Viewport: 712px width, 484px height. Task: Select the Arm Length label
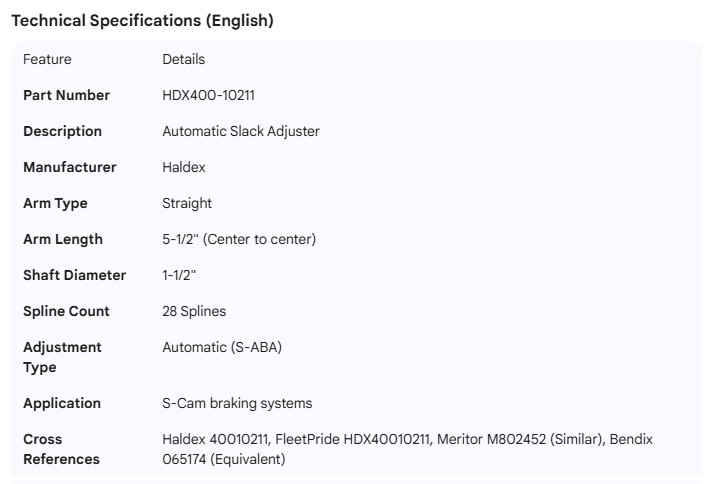pos(63,239)
